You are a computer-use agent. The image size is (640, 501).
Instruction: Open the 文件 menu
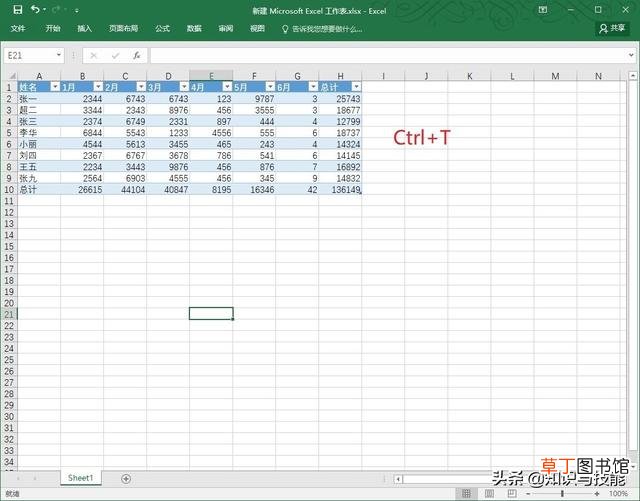pos(18,28)
